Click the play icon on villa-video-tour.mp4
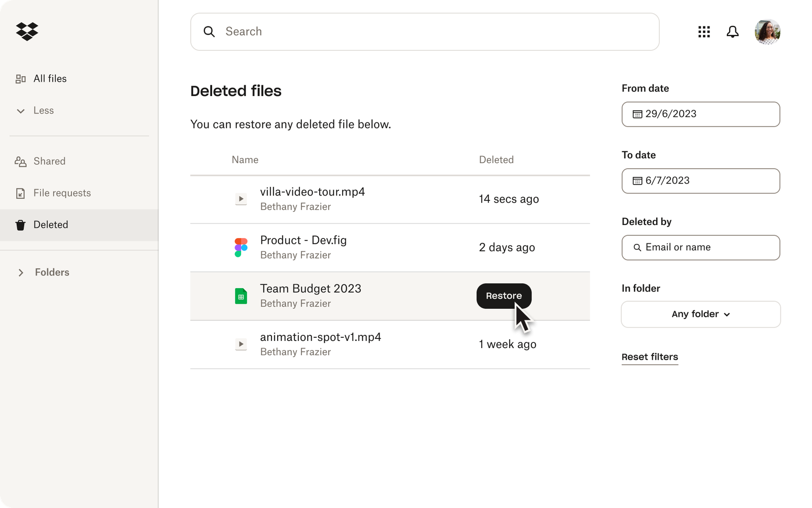Screen dimensions: 812x508 (x=241, y=199)
